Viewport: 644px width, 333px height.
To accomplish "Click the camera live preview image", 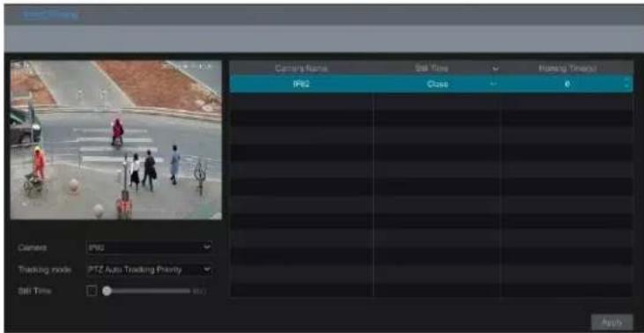I will 115,140.
